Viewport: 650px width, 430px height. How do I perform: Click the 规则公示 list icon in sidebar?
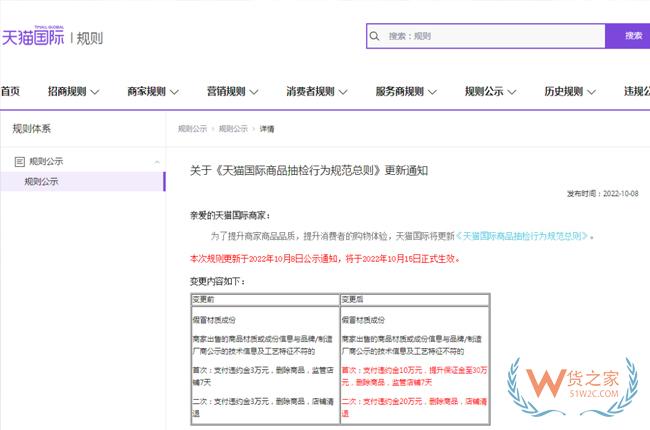pyautogui.click(x=19, y=161)
